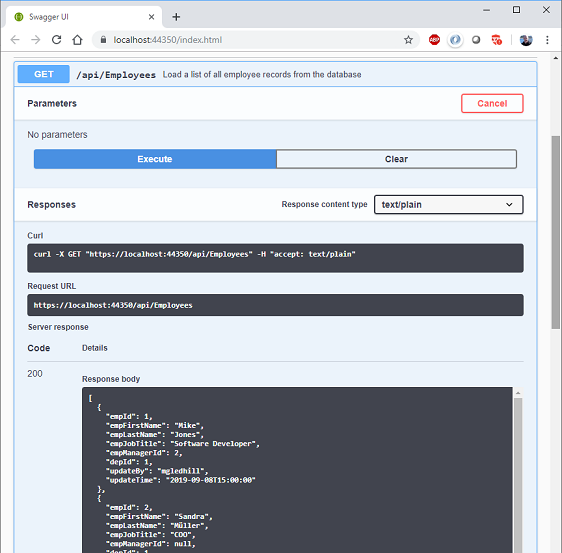The height and width of the screenshot is (553, 562).
Task: Bookmark this page with the star icon
Action: tap(408, 40)
